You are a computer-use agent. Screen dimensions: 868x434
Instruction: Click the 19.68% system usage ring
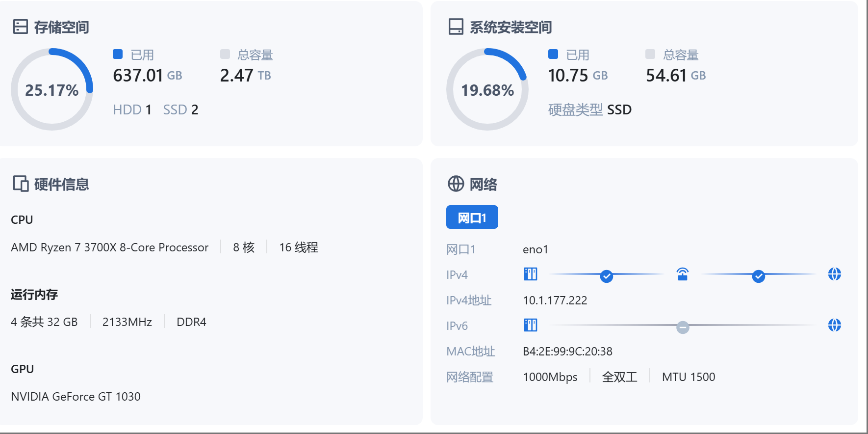(487, 90)
